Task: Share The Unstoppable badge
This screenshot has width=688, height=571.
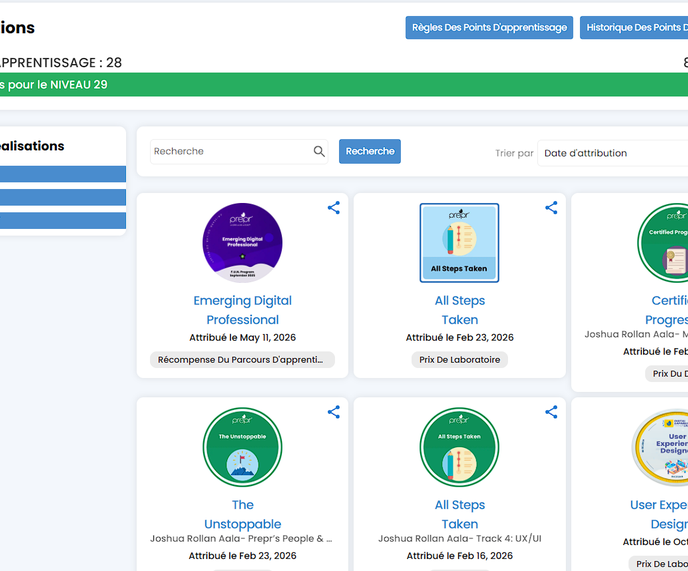Action: tap(333, 412)
